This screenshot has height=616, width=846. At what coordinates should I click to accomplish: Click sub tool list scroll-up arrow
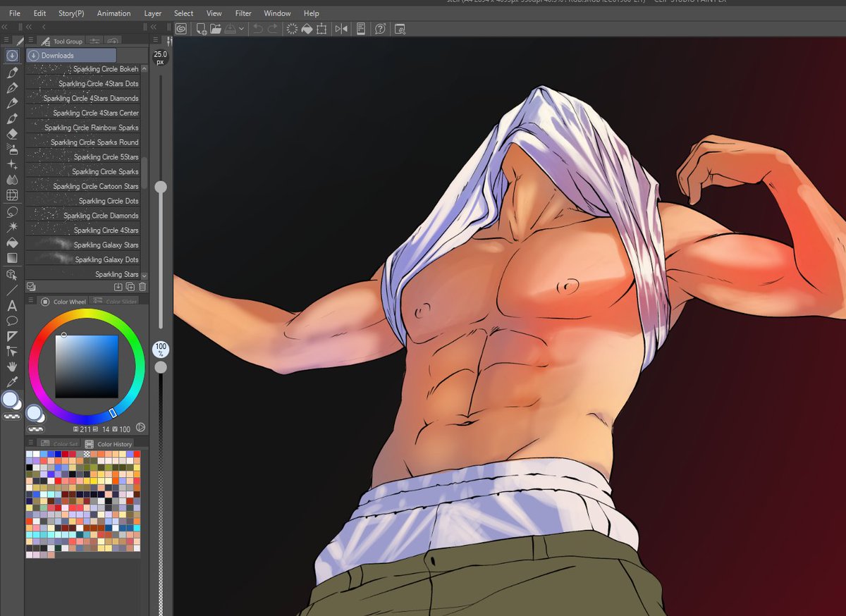(x=145, y=69)
